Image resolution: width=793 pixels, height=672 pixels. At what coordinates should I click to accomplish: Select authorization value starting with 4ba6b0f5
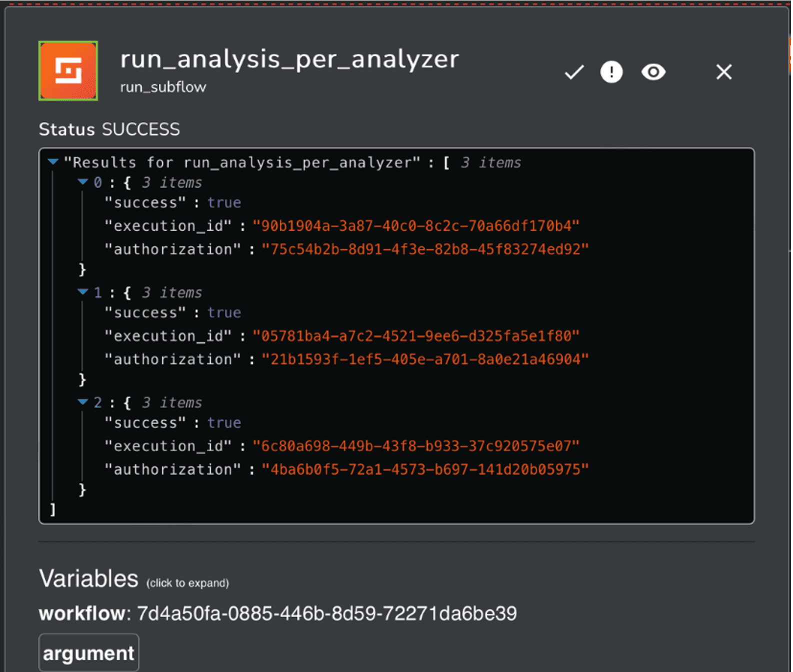(x=425, y=469)
